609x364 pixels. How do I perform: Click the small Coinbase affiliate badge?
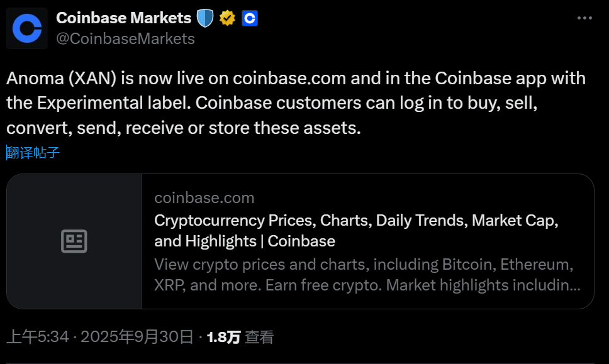[x=250, y=18]
